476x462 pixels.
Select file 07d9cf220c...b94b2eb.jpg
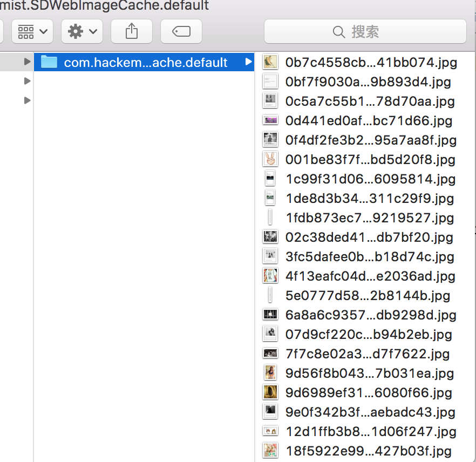point(365,334)
